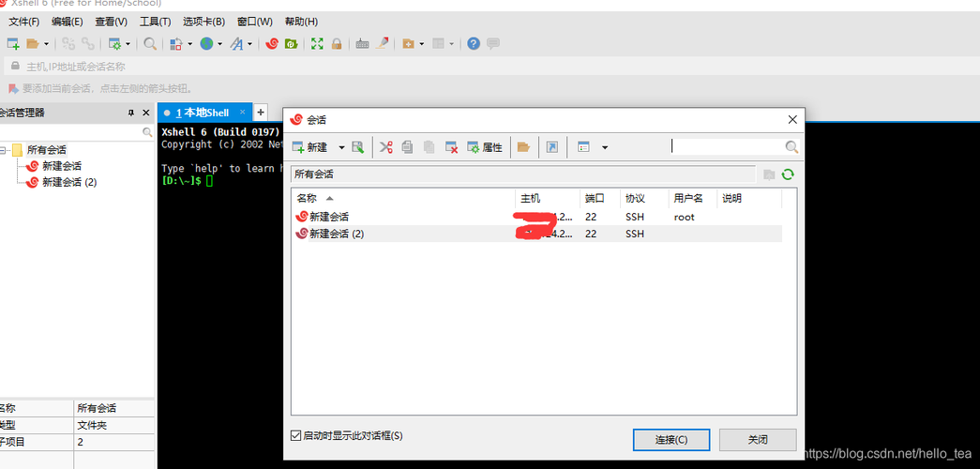Expand dropdown arrow next to properties gear icon

(x=128, y=44)
